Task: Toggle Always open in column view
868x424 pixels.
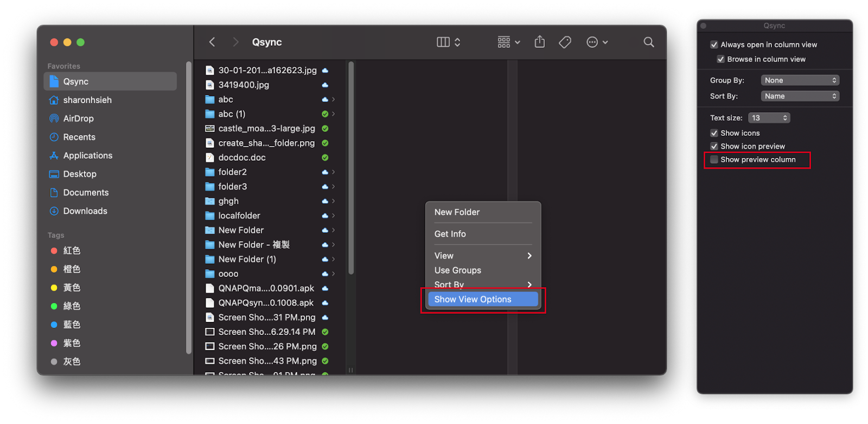Action: [x=714, y=45]
